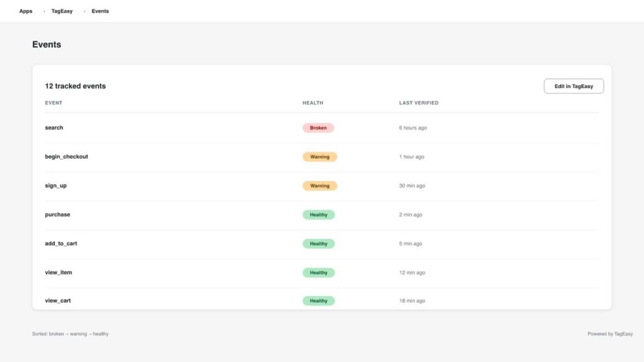Screen dimensions: 644x362
Task: Open the Apps breadcrumb link
Action: (25, 11)
